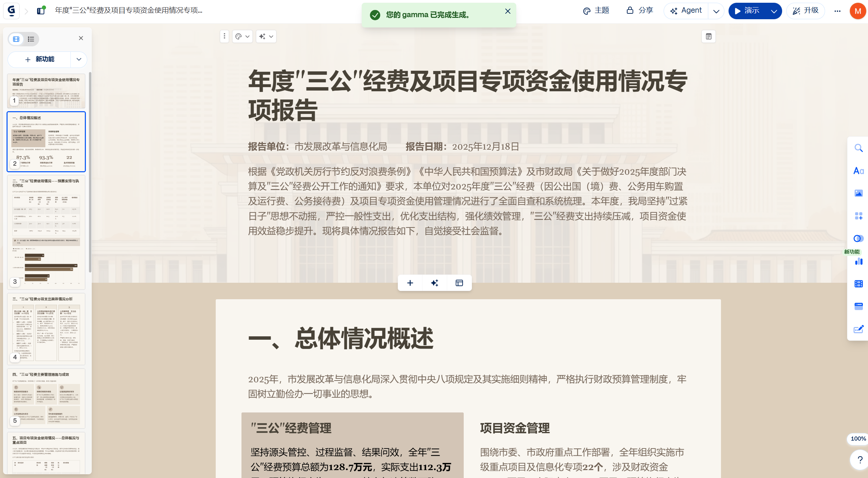Expand the new card dropdown chevron
868x478 pixels.
click(x=79, y=59)
